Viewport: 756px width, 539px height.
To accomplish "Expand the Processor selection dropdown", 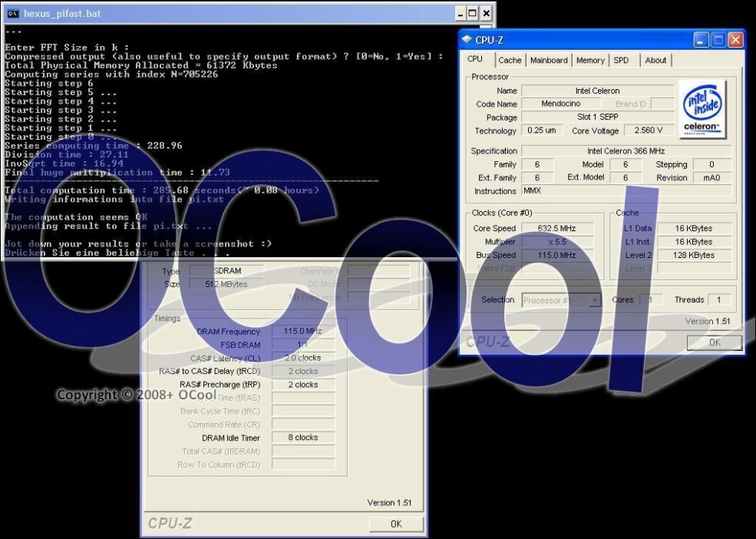I will pyautogui.click(x=595, y=300).
